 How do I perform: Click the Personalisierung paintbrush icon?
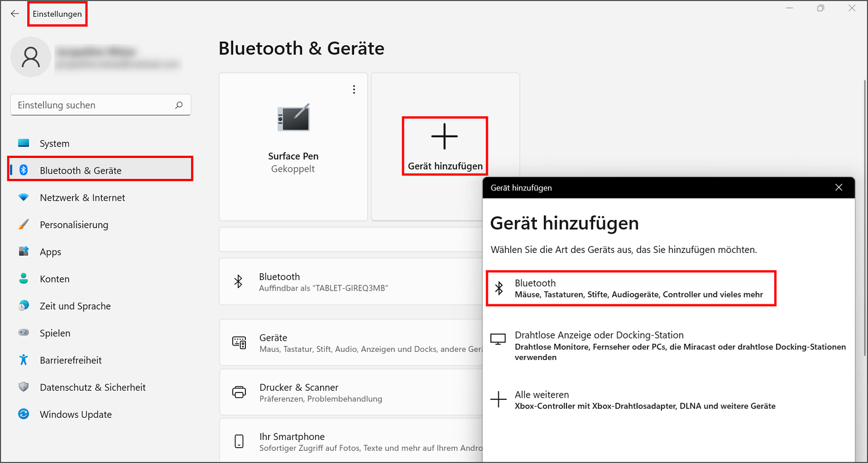23,225
